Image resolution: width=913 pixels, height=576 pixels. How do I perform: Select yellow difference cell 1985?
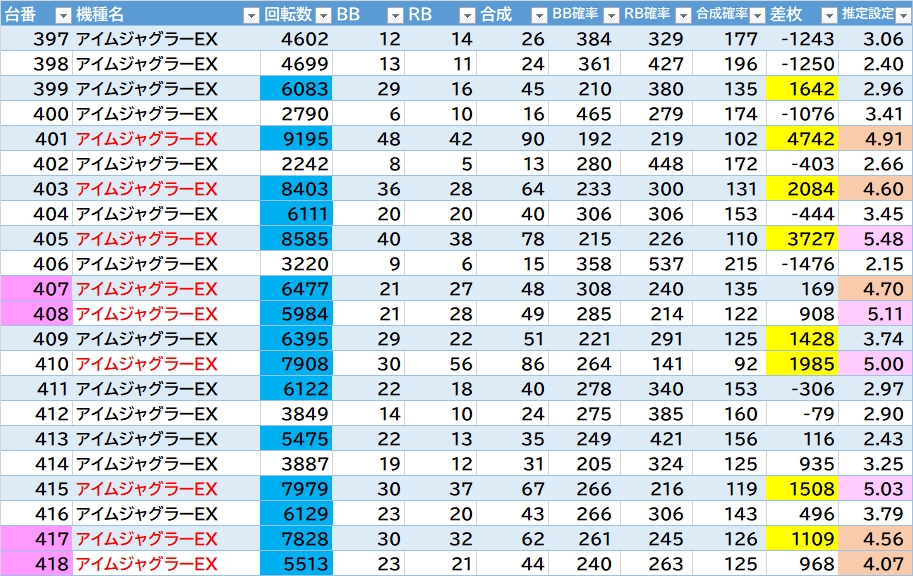[802, 363]
